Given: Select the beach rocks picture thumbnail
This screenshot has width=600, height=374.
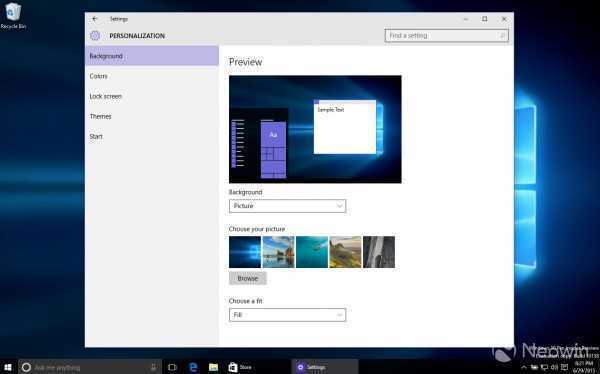Looking at the screenshot, I should (x=279, y=252).
